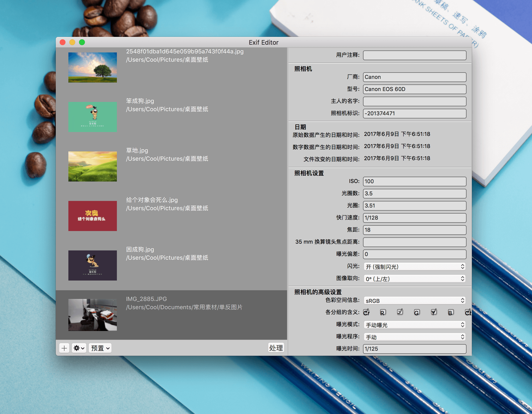Click the plus button to add images
The image size is (532, 414).
64,348
